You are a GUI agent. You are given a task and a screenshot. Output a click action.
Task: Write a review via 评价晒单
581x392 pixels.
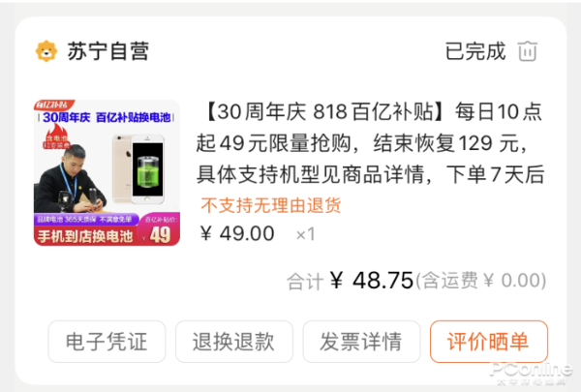(489, 342)
